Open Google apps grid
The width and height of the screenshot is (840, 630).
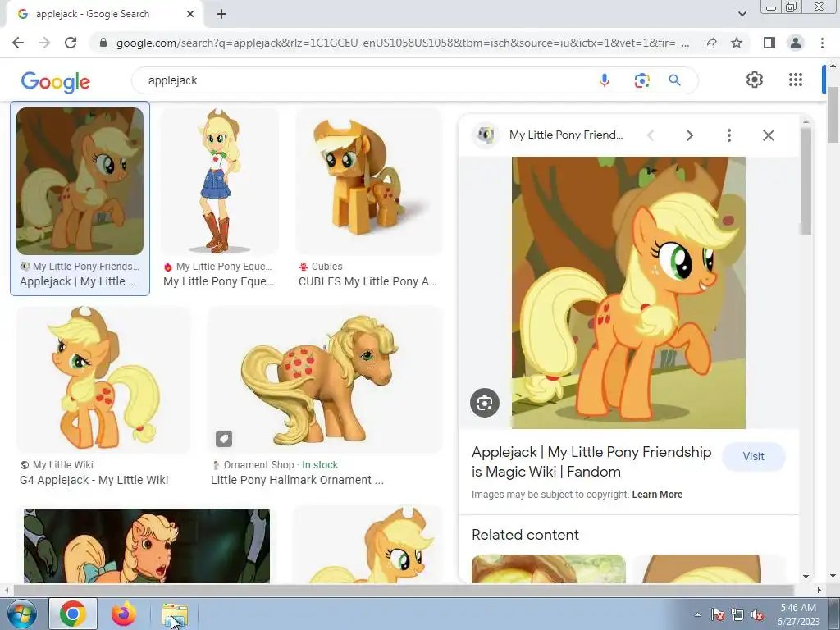click(796, 80)
